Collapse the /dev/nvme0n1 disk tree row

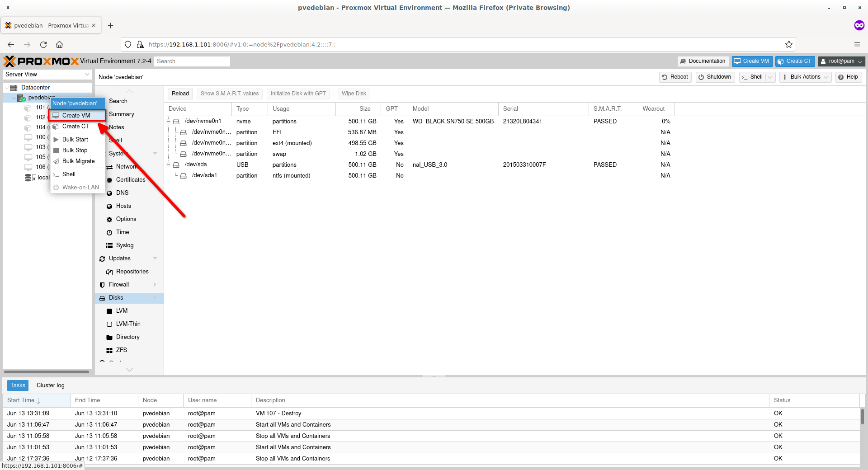(169, 121)
